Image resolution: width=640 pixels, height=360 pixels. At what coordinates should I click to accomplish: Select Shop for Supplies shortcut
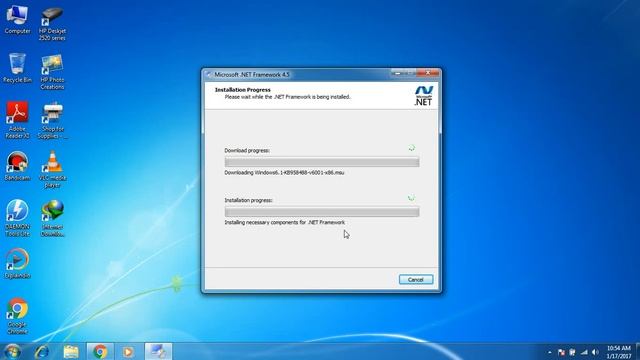(x=52, y=121)
